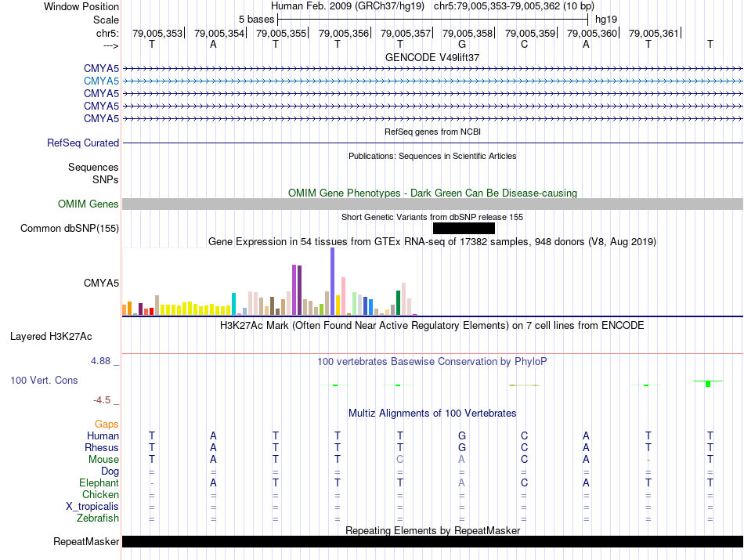Click the Common dbSNP(155) track label
The width and height of the screenshot is (744, 560).
[x=69, y=229]
